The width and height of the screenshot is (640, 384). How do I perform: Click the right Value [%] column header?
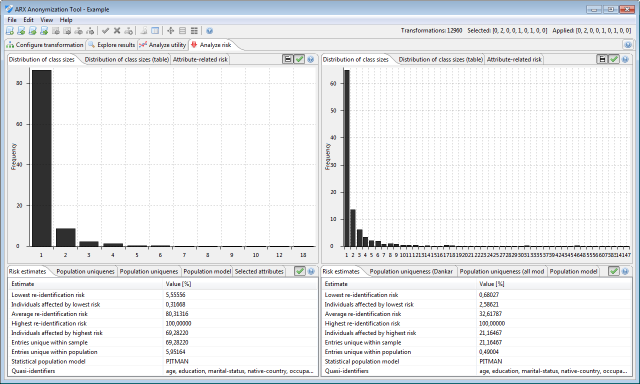pos(553,284)
